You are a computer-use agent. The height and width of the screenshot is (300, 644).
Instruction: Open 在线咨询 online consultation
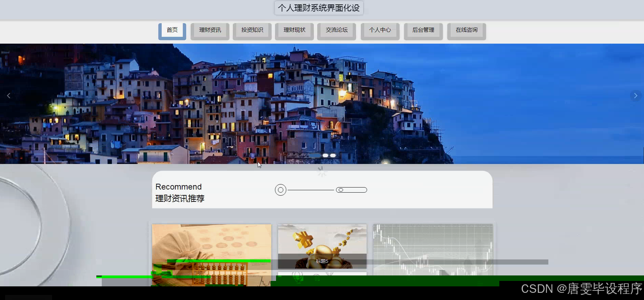click(467, 31)
